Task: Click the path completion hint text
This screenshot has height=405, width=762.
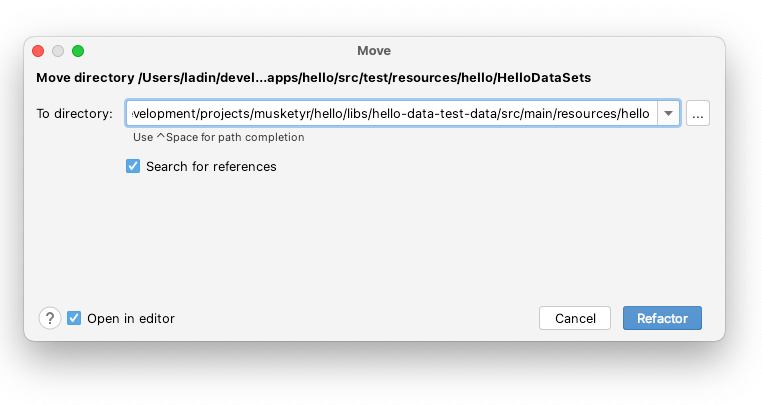Action: pos(219,137)
